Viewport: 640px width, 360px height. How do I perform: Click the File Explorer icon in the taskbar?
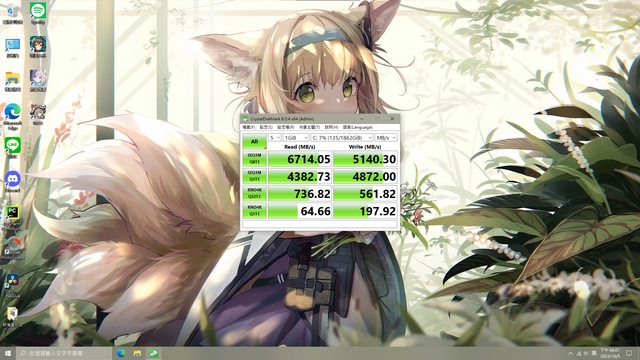click(137, 353)
